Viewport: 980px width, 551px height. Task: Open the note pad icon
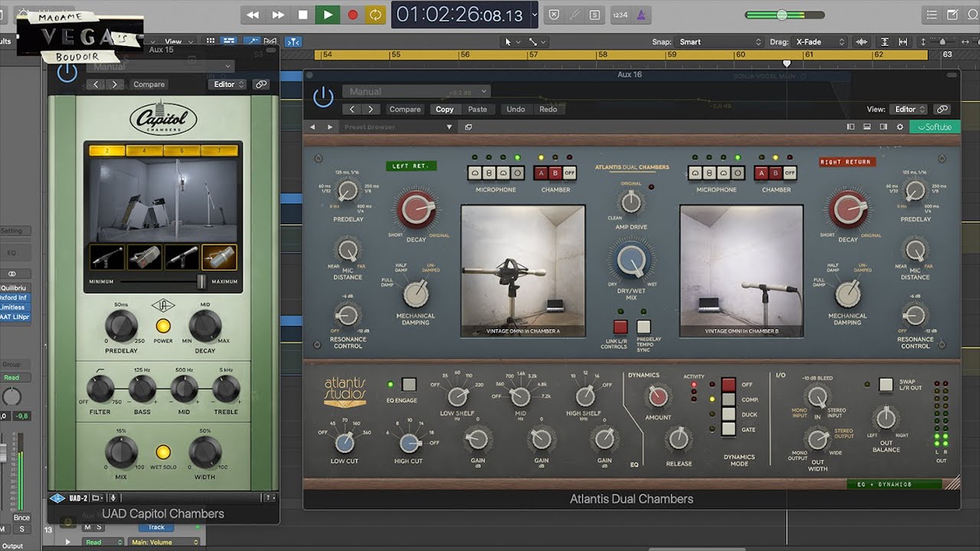tap(952, 15)
